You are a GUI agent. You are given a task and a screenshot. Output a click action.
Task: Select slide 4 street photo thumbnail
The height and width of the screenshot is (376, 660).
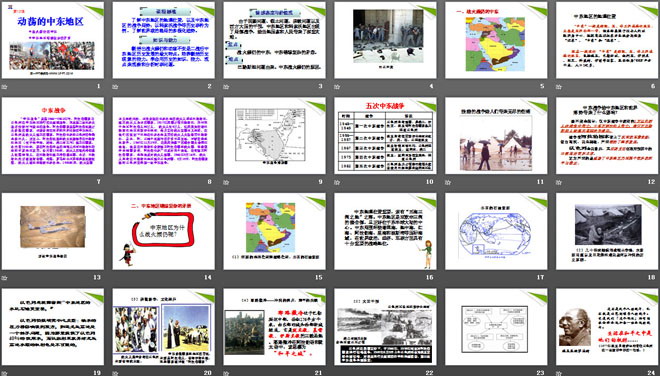point(385,40)
